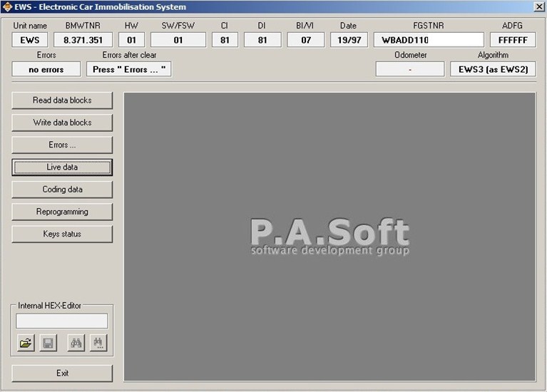This screenshot has width=547, height=392.
Task: Click the find next binoculars icon
Action: 98,343
